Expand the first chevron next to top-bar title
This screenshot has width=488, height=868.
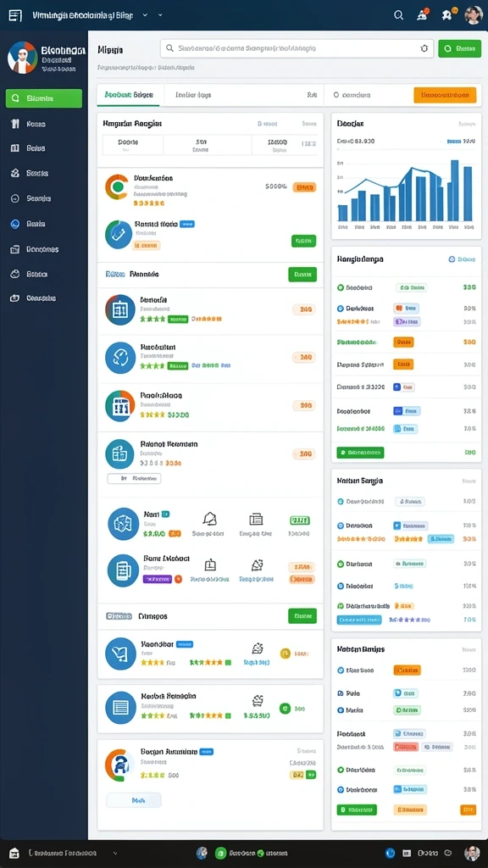coord(145,15)
